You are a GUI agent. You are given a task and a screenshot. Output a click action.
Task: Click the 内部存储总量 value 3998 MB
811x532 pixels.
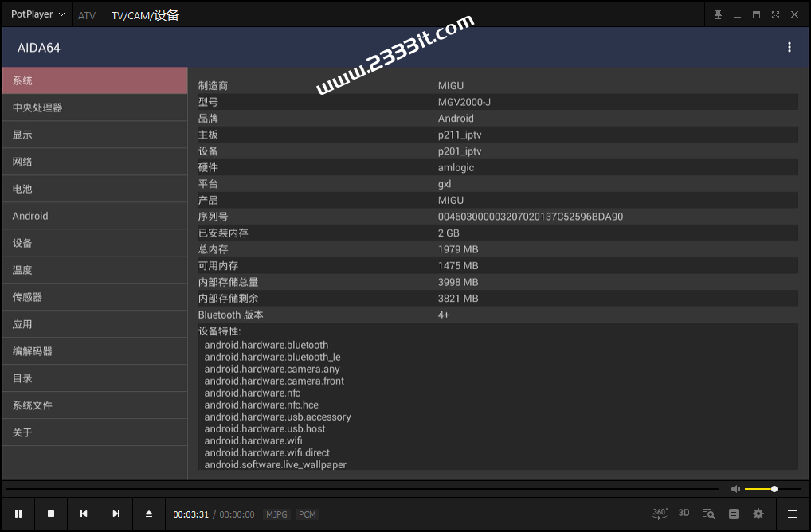tap(458, 282)
